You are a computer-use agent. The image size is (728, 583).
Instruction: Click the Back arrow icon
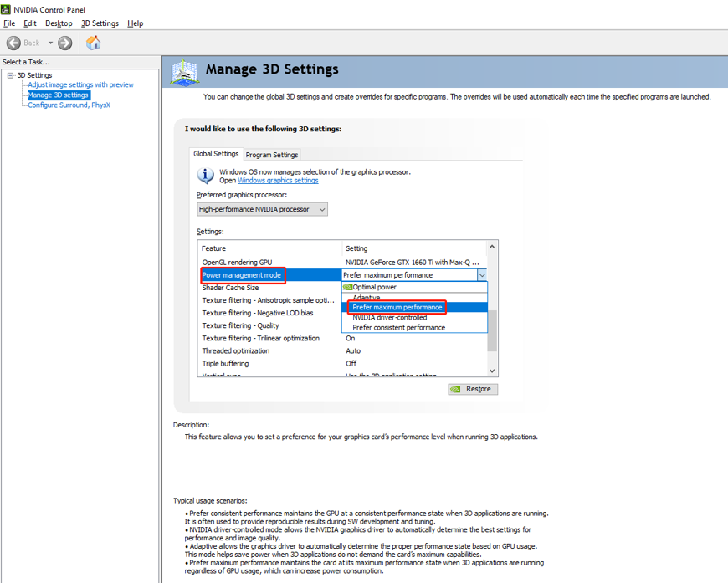tap(13, 43)
